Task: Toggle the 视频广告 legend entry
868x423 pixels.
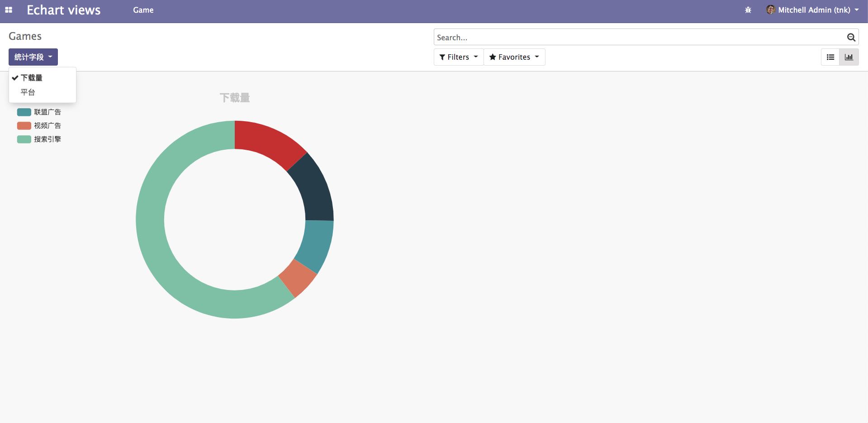Action: coord(39,126)
